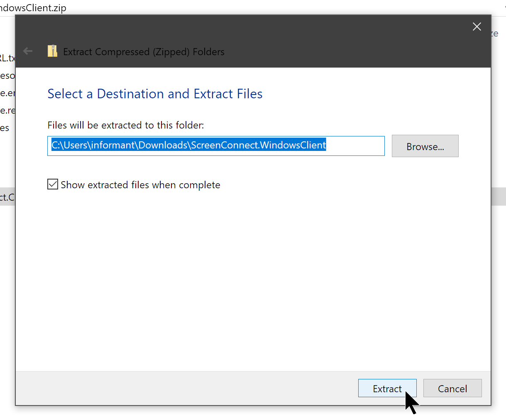Click 'Files will be extracted to this folder:' label
The image size is (506, 420).
coord(126,125)
